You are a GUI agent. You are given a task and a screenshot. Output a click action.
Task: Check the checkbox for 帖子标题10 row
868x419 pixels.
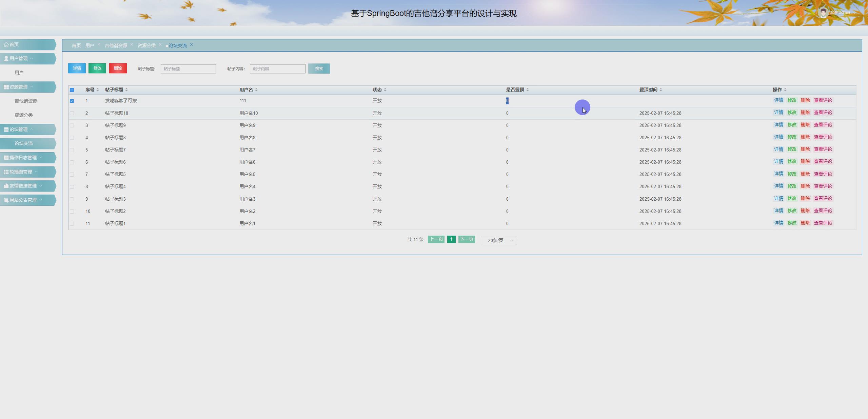pyautogui.click(x=72, y=113)
